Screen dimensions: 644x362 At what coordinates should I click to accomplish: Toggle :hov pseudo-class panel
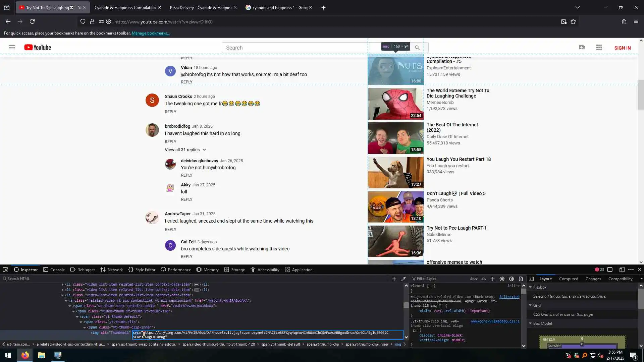474,279
